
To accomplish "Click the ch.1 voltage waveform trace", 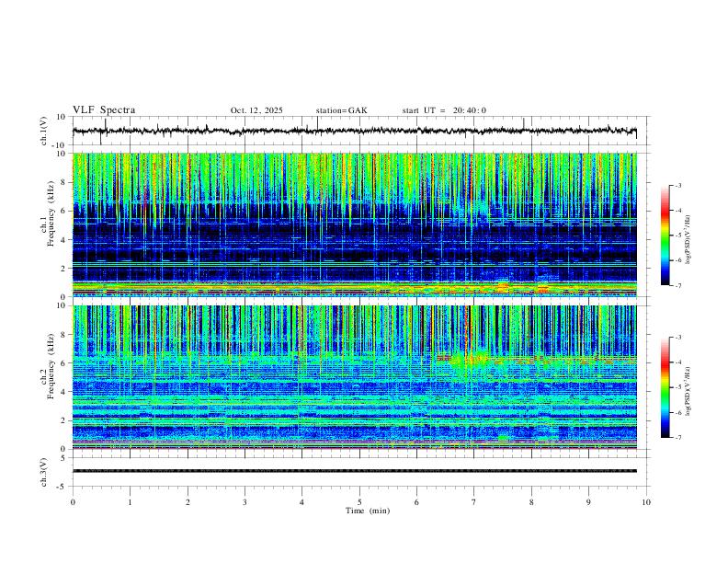I will pos(354,131).
